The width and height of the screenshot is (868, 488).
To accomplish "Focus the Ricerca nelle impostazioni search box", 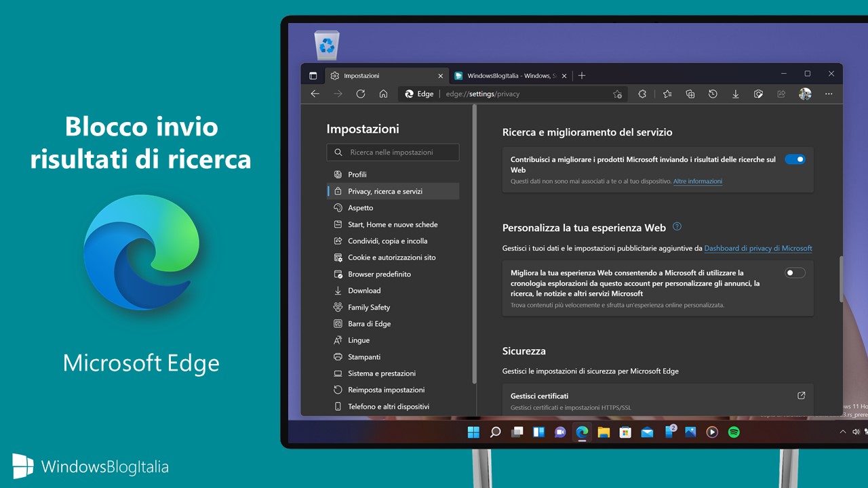I will pyautogui.click(x=393, y=152).
